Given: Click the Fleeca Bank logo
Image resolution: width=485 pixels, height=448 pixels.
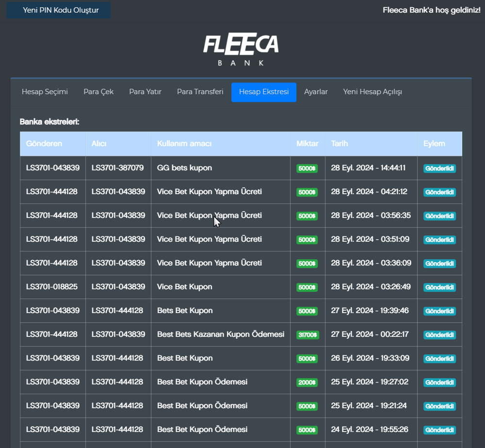Looking at the screenshot, I should tap(241, 50).
